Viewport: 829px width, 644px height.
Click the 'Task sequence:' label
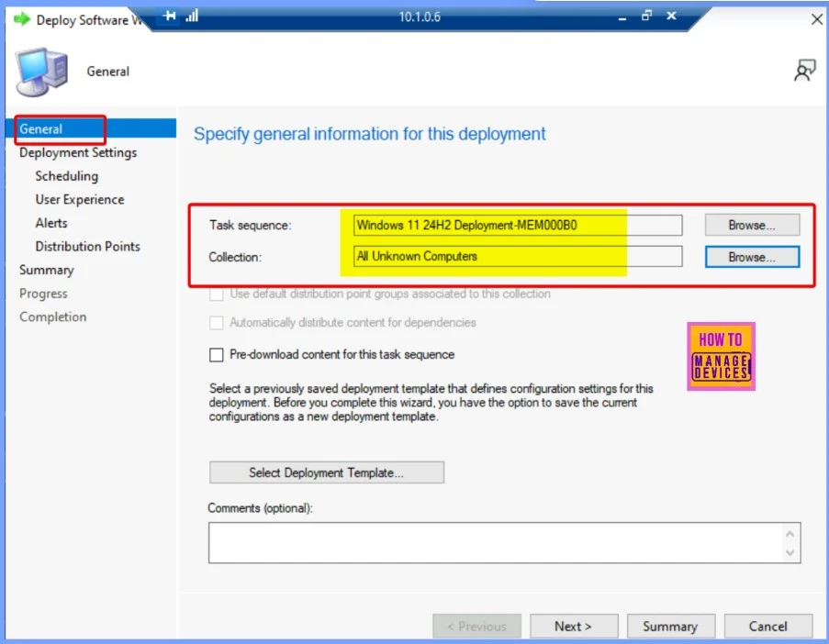pos(250,225)
